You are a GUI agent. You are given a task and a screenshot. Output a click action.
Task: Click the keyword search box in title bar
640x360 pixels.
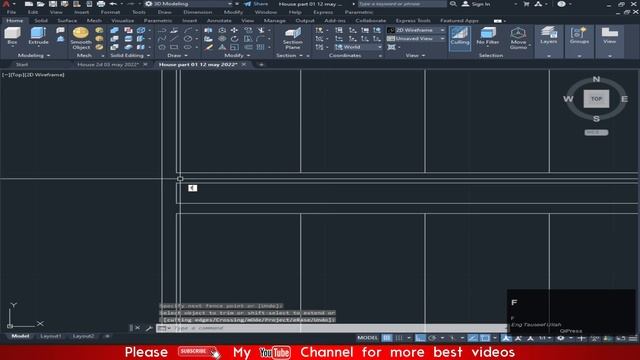click(402, 4)
